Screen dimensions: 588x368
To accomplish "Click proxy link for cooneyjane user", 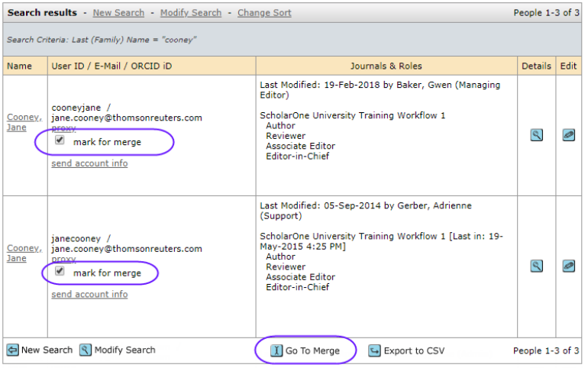I will 63,129.
